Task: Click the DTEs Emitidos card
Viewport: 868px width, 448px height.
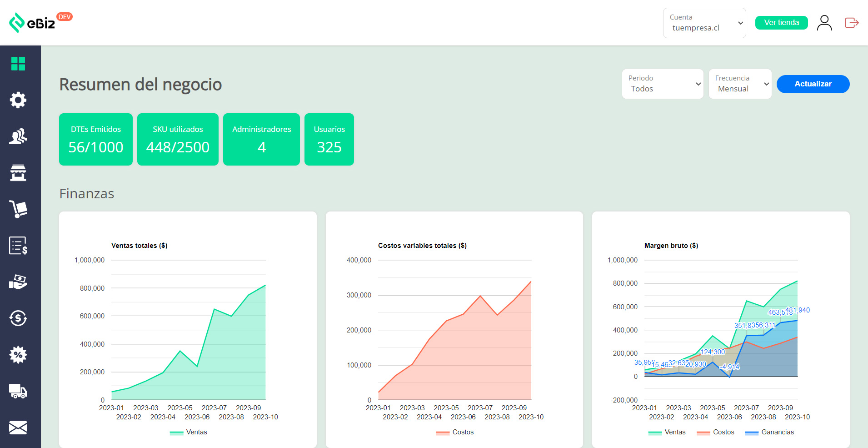Action: pyautogui.click(x=96, y=139)
